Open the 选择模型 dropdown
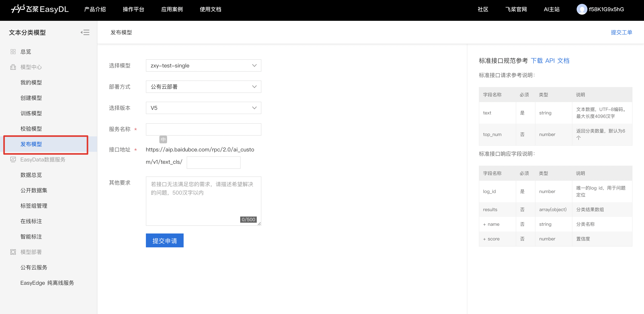 point(203,65)
